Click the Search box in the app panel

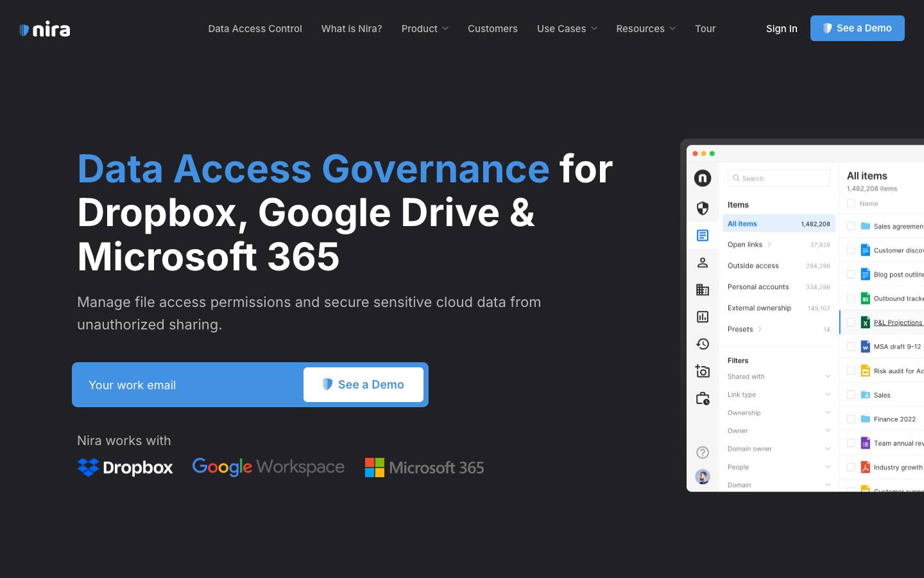779,179
